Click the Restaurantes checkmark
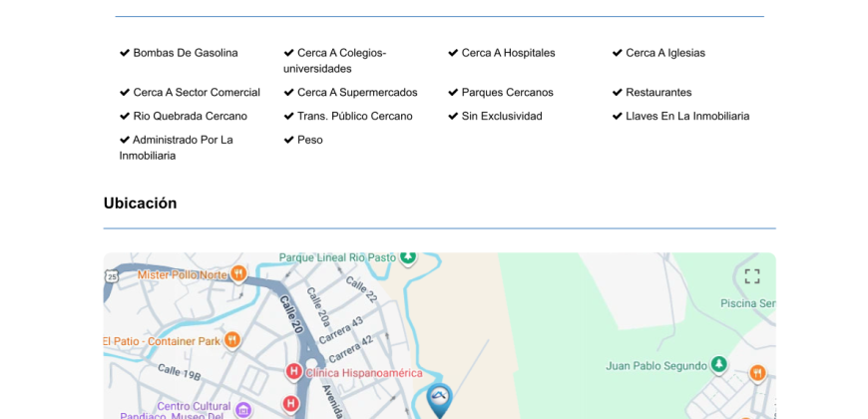 (x=618, y=93)
